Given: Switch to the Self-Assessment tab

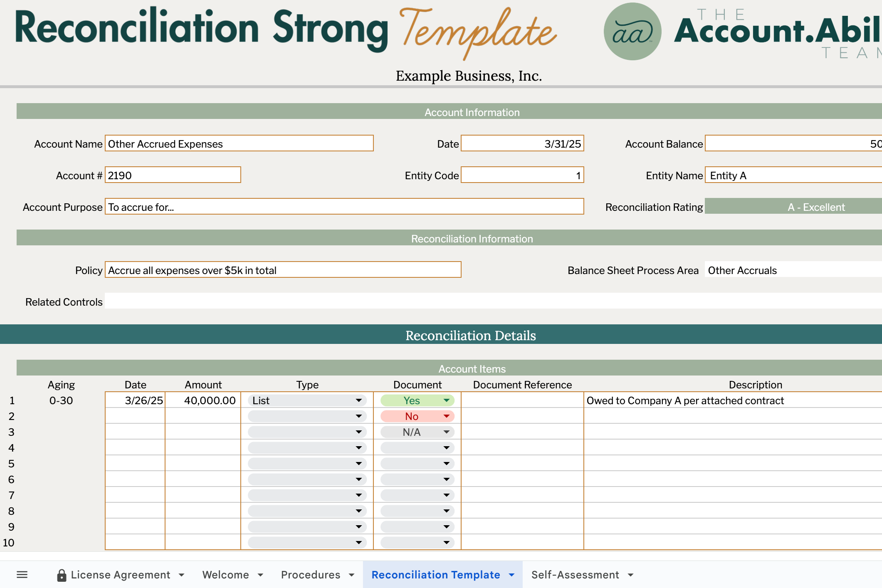Looking at the screenshot, I should coord(576,574).
